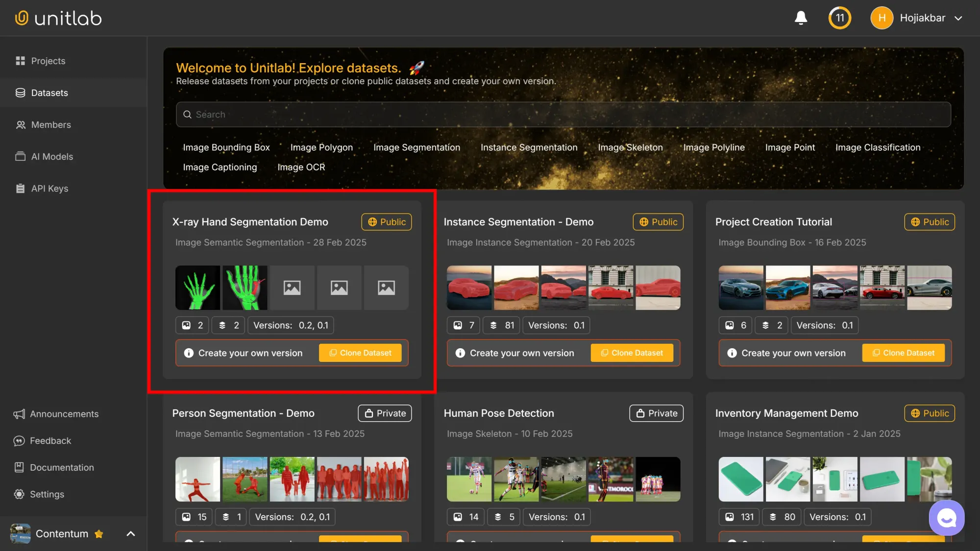Select the Image OCR filter
This screenshot has width=980, height=551.
click(301, 167)
